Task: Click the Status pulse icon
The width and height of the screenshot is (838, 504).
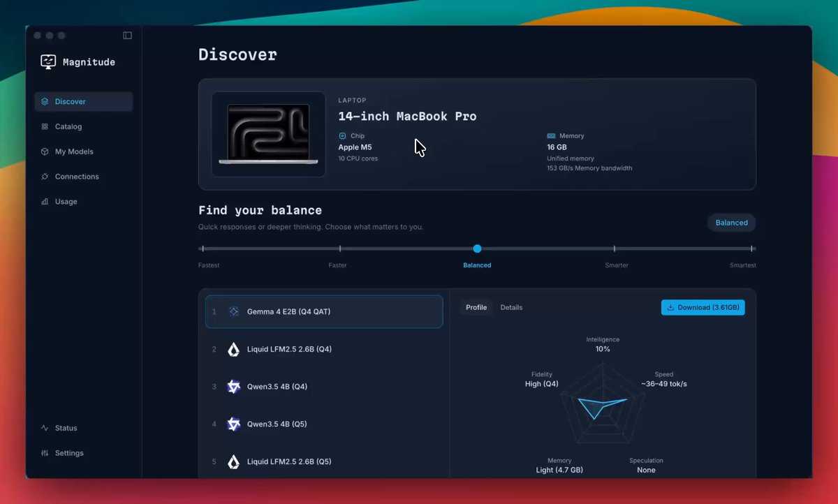Action: (45, 428)
